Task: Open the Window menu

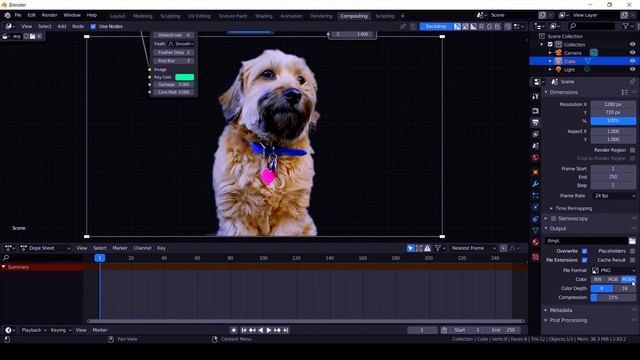Action: point(72,15)
